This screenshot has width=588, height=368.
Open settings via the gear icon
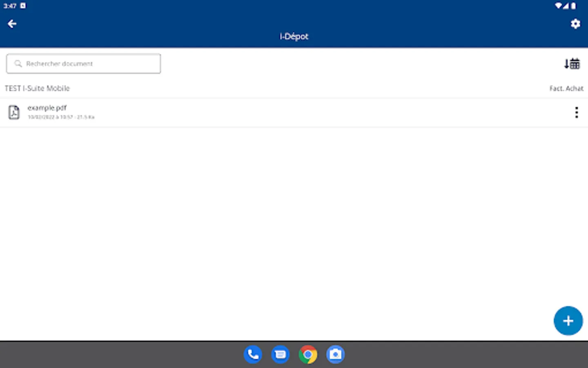pyautogui.click(x=575, y=24)
